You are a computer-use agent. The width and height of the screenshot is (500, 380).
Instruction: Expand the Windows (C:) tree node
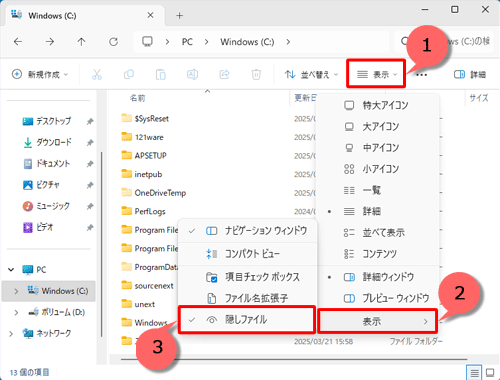pyautogui.click(x=16, y=291)
